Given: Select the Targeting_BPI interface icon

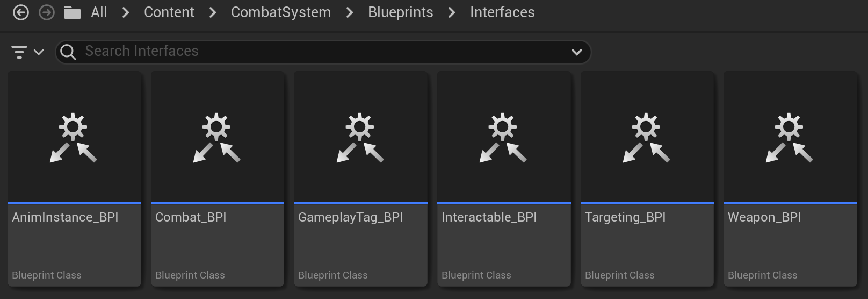Looking at the screenshot, I should 647,138.
